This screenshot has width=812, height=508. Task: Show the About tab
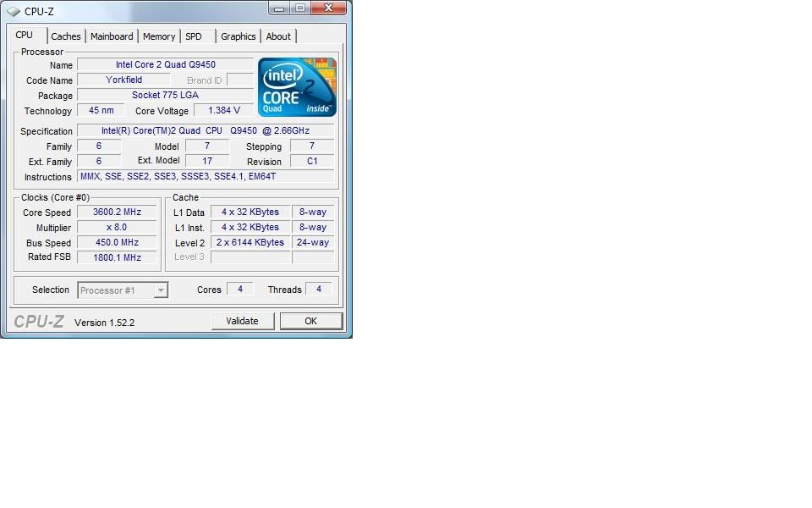click(x=278, y=36)
